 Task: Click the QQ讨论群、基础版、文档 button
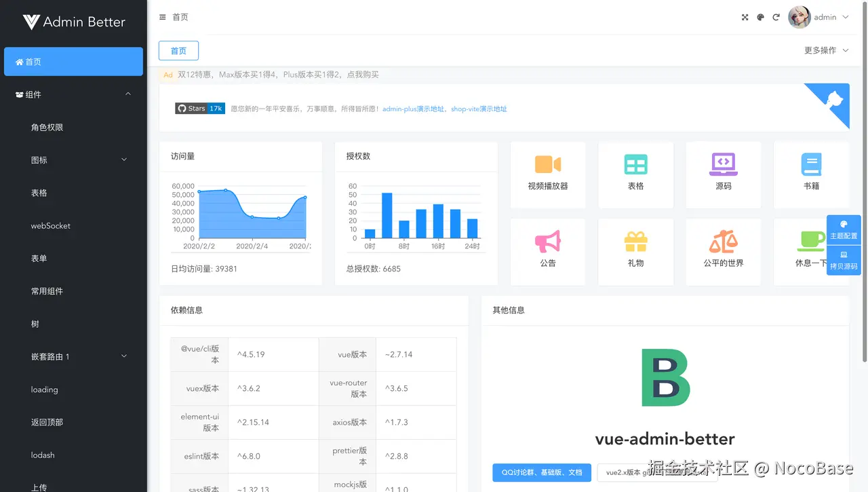(541, 472)
